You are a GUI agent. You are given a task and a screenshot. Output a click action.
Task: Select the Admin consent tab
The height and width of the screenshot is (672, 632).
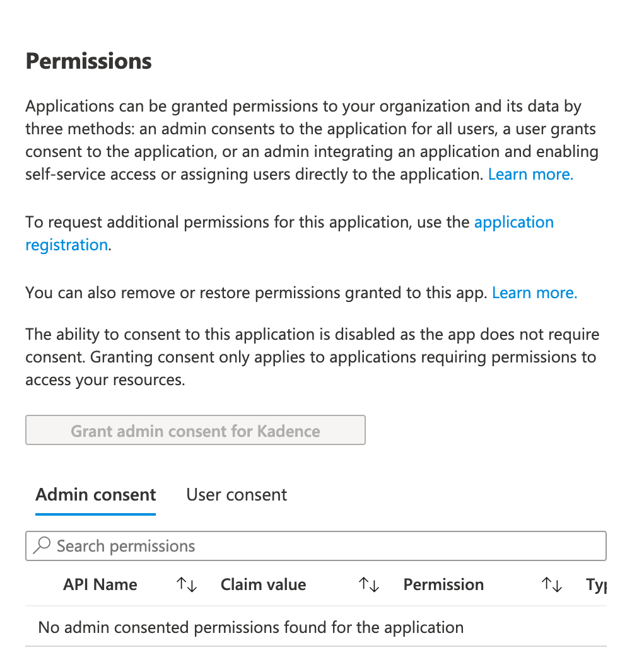tap(96, 495)
